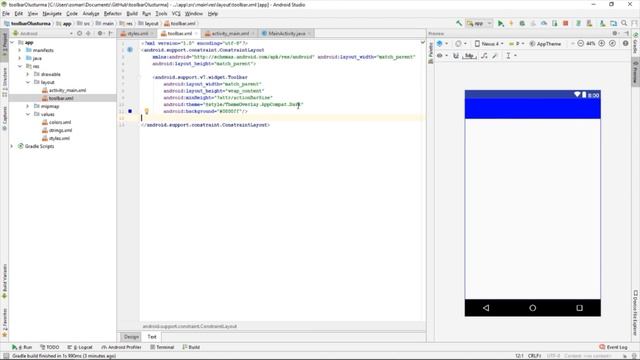640x360 pixels.
Task: Click the Back triangle on phone preview
Action: 486,308
